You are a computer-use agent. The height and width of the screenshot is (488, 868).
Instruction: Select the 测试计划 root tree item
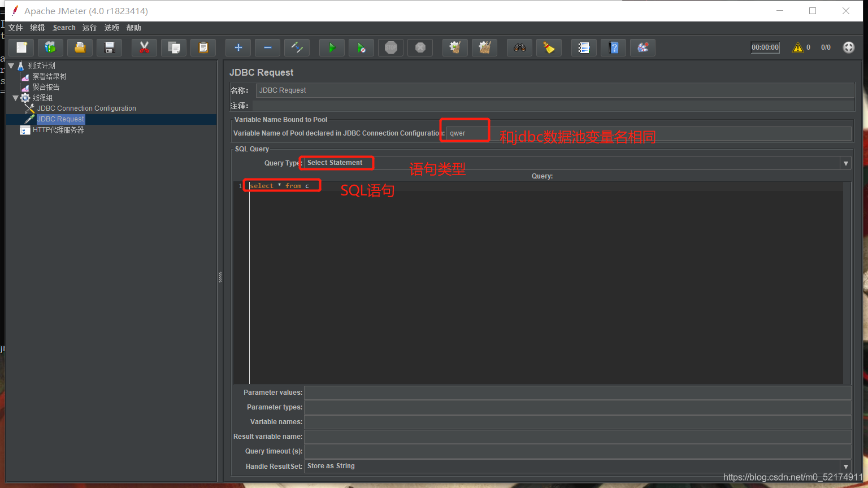pos(42,66)
